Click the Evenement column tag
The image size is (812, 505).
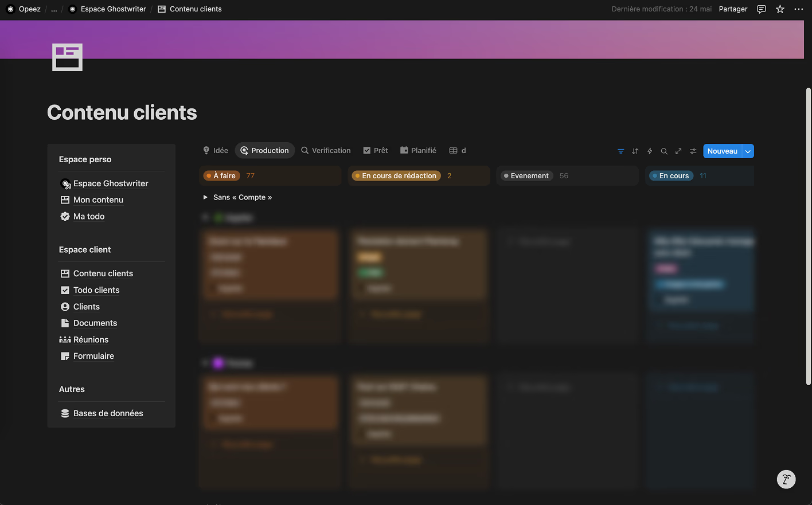pos(526,176)
